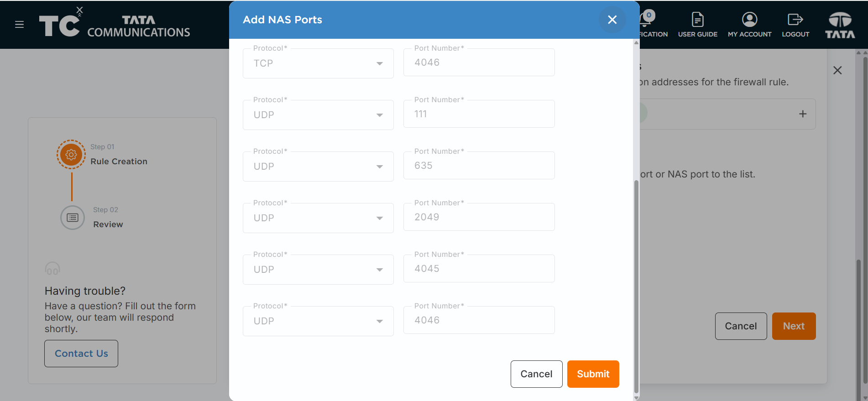
Task: Expand the UDP protocol dropdown for port 4046
Action: click(318, 321)
